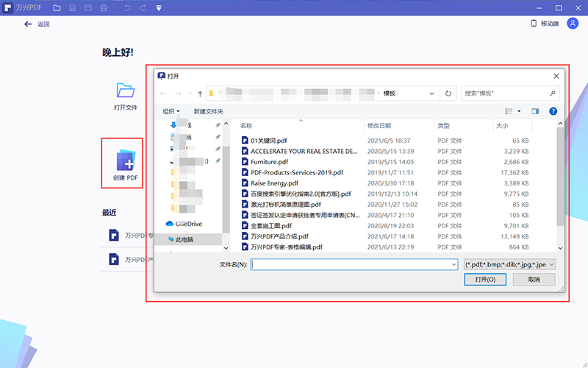Click the blue help question mark icon

point(553,111)
